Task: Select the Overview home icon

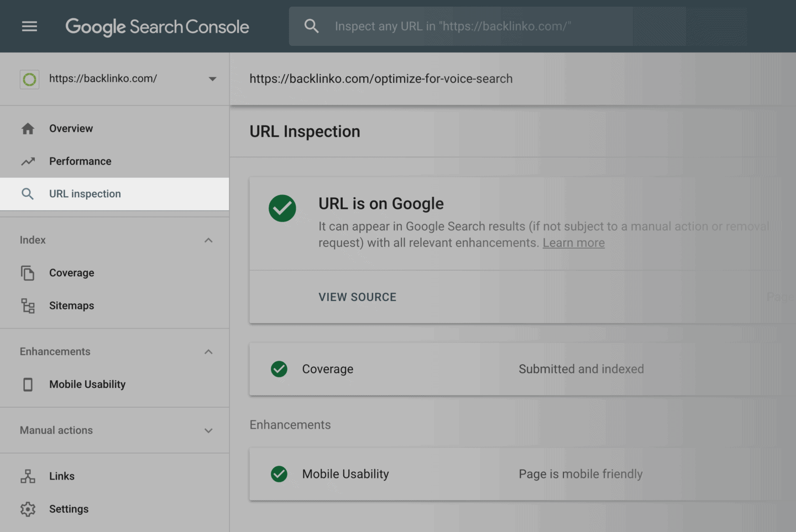Action: click(28, 128)
